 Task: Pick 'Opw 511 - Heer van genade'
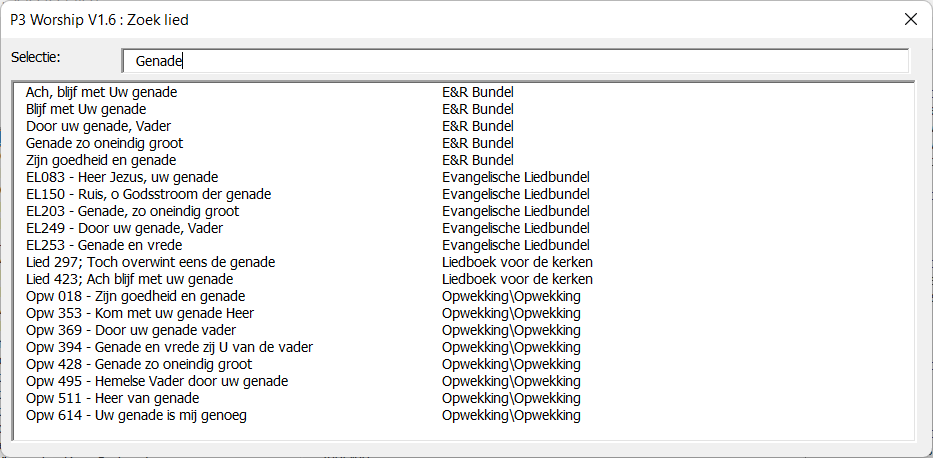click(112, 398)
